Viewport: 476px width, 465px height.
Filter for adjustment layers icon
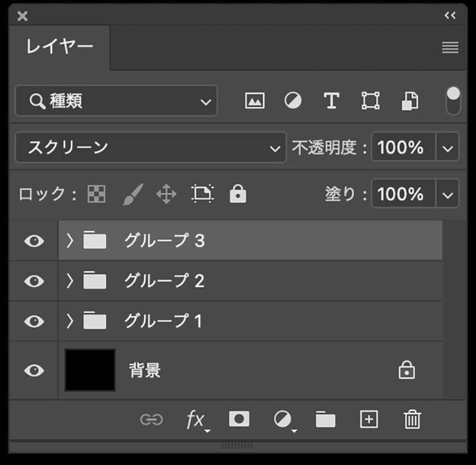tap(293, 101)
